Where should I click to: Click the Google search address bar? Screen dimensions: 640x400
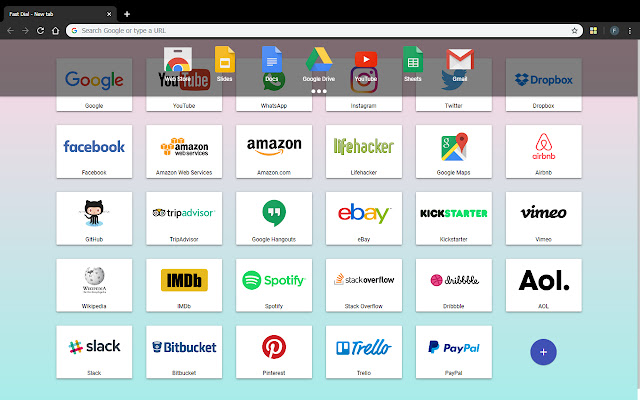[322, 31]
